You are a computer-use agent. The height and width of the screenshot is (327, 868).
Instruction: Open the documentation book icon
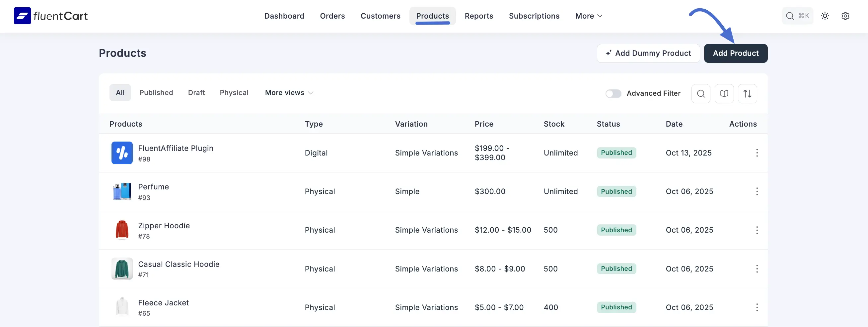click(x=724, y=93)
